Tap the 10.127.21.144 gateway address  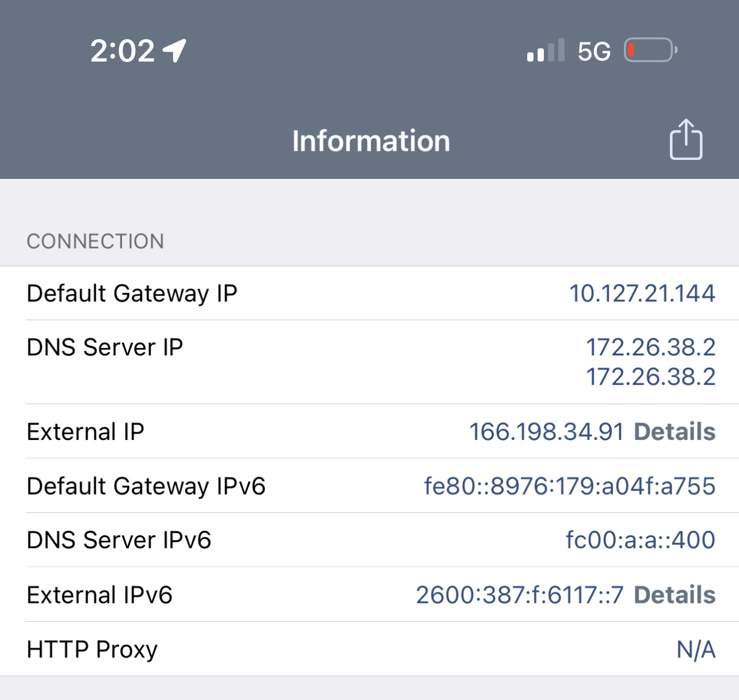(642, 293)
